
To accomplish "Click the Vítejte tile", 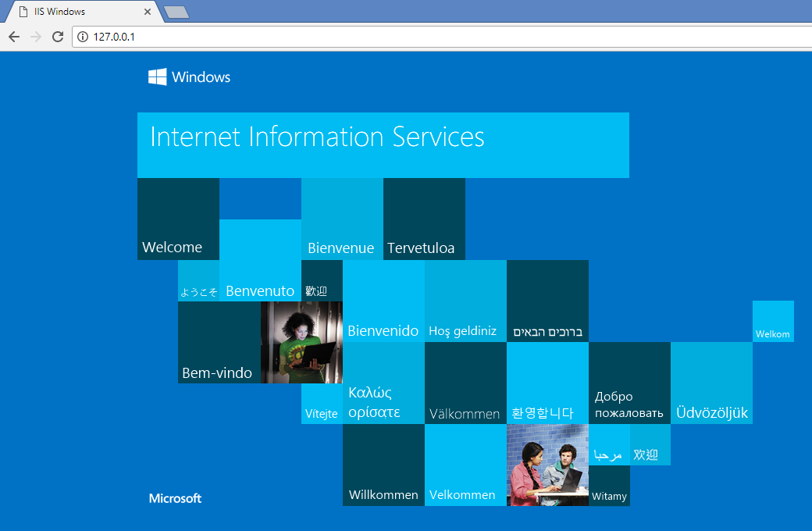I will (322, 404).
